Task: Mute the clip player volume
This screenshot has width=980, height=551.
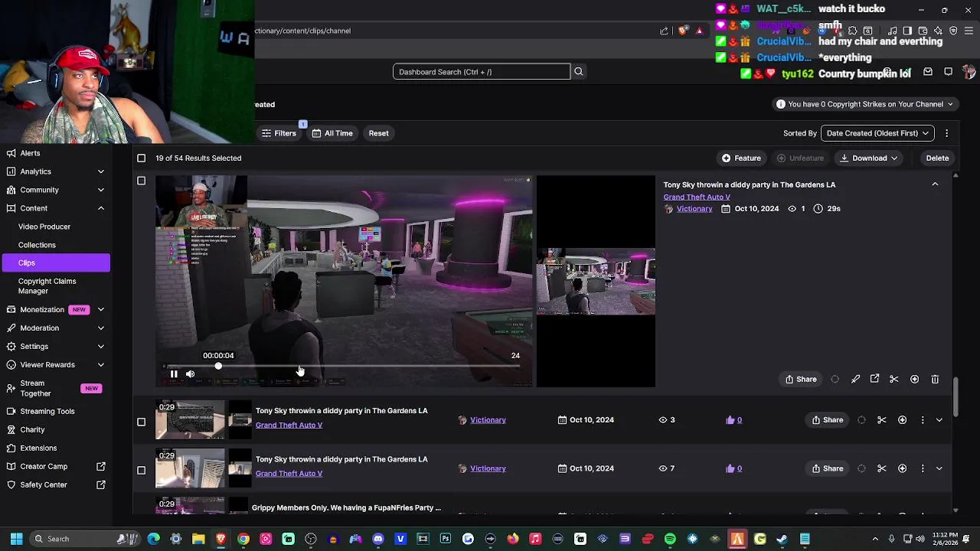Action: (190, 374)
